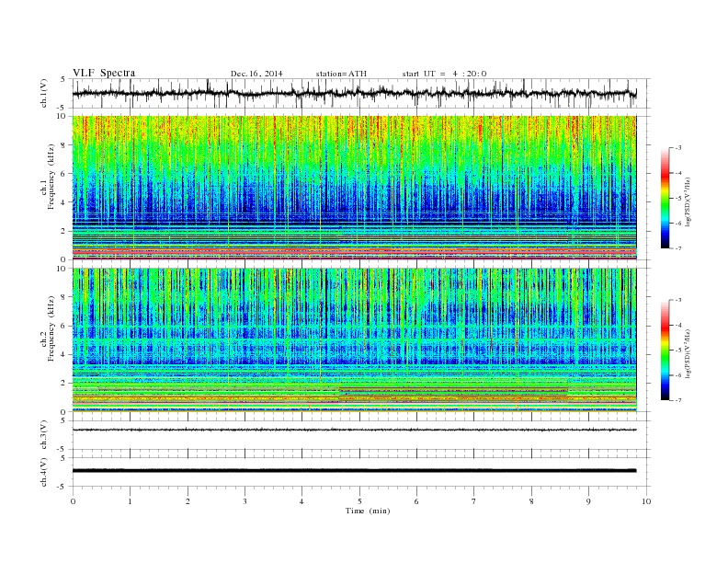Click the "ch.3(V)" axis label

[x=44, y=435]
